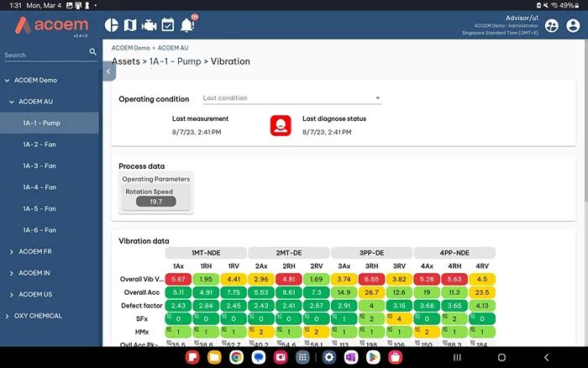The image size is (588, 368).
Task: Tap the Android back navigation button
Action: [x=546, y=357]
